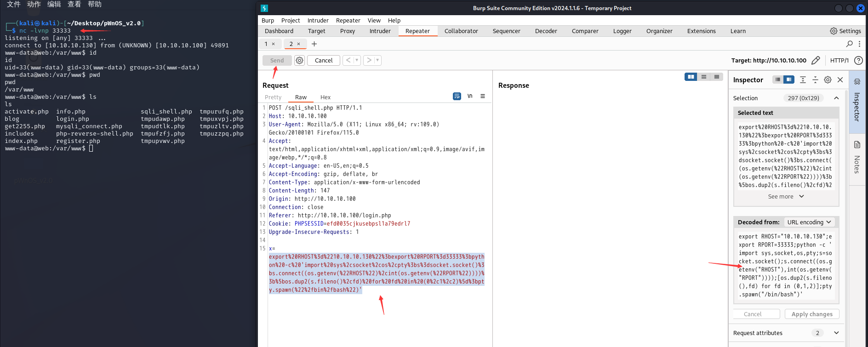Viewport: 868px width, 347px height.
Task: Dock Inspector panel on the left
Action: (777, 80)
